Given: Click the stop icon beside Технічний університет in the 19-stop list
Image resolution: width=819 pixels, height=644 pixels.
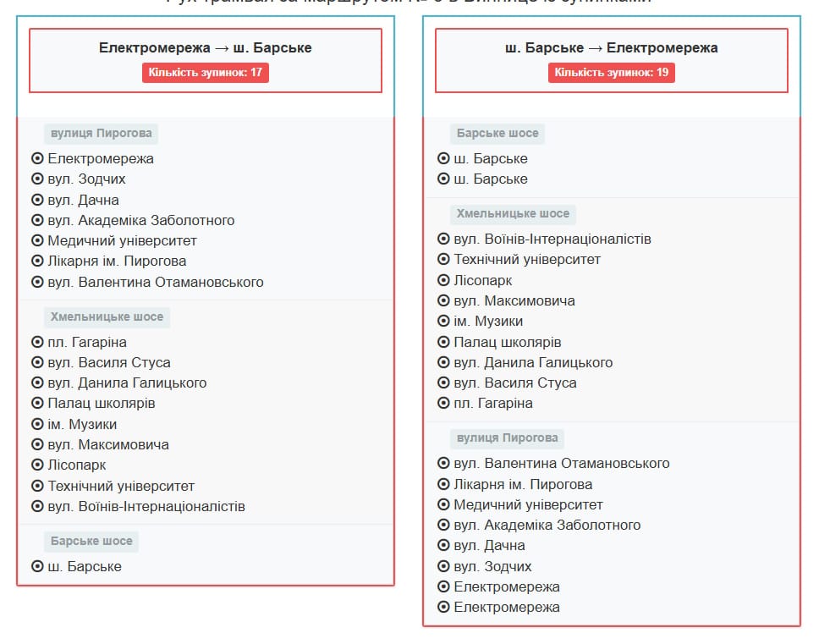Looking at the screenshot, I should point(443,260).
